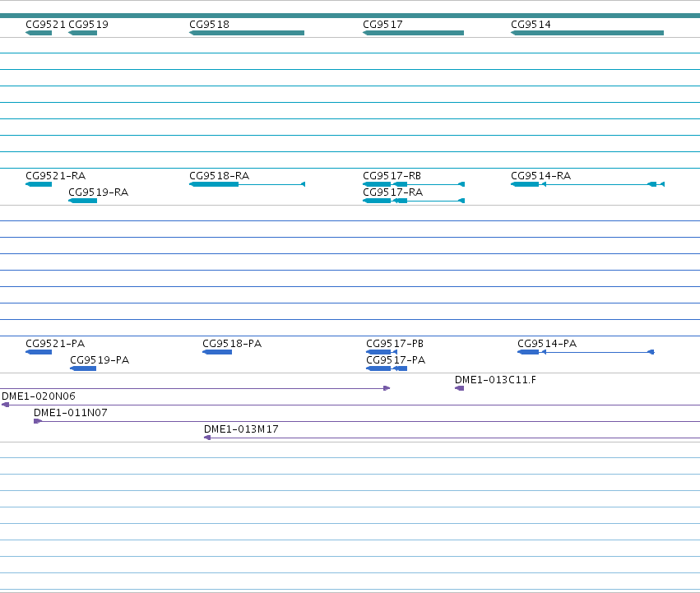Select the CG9519 gene bar

[82, 33]
